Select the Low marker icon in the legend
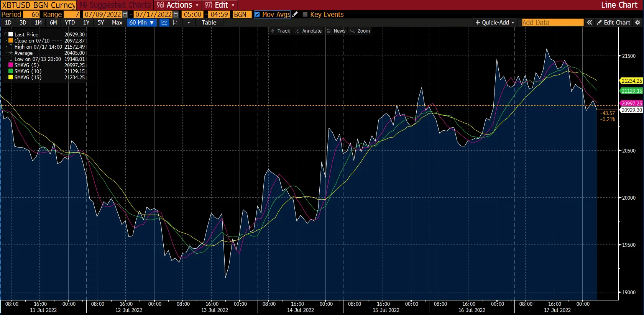The height and width of the screenshot is (315, 644). [x=11, y=59]
